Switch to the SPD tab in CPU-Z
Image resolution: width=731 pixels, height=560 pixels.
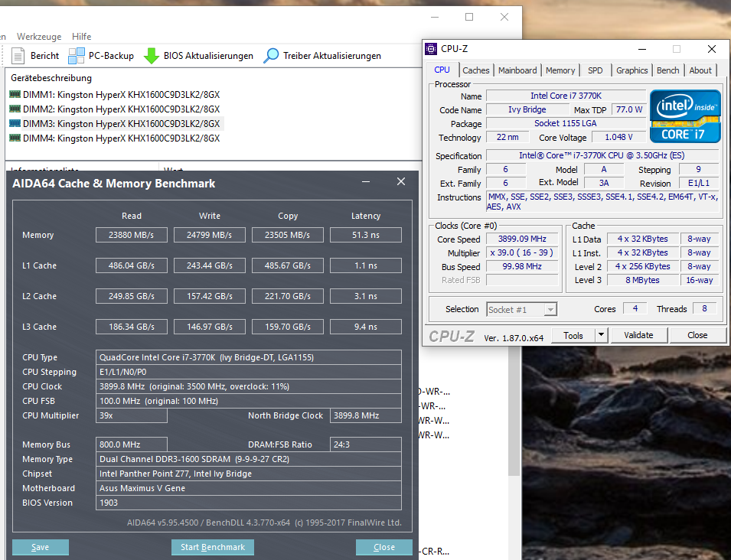596,70
